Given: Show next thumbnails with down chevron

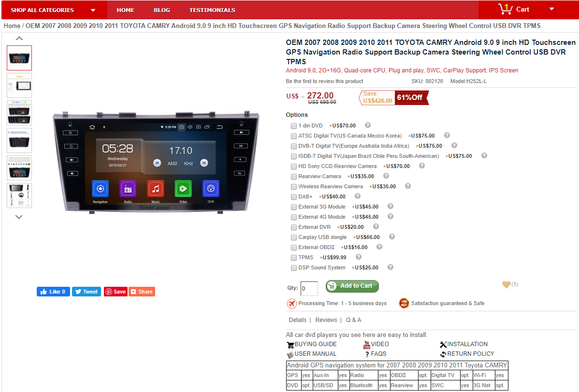Looking at the screenshot, I should (x=19, y=217).
